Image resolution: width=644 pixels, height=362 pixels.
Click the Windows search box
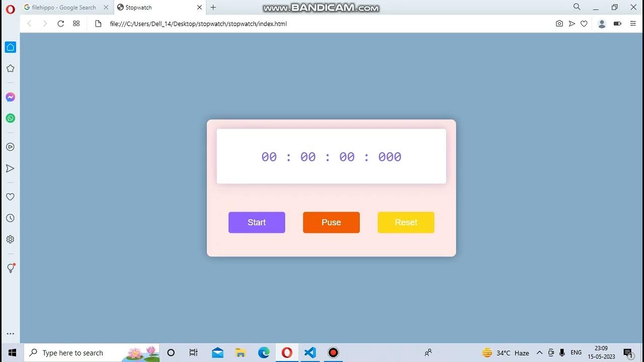click(x=92, y=352)
